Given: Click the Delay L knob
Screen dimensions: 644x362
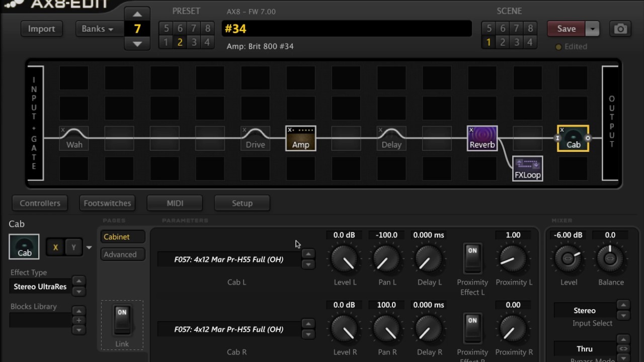Looking at the screenshot, I should (429, 259).
